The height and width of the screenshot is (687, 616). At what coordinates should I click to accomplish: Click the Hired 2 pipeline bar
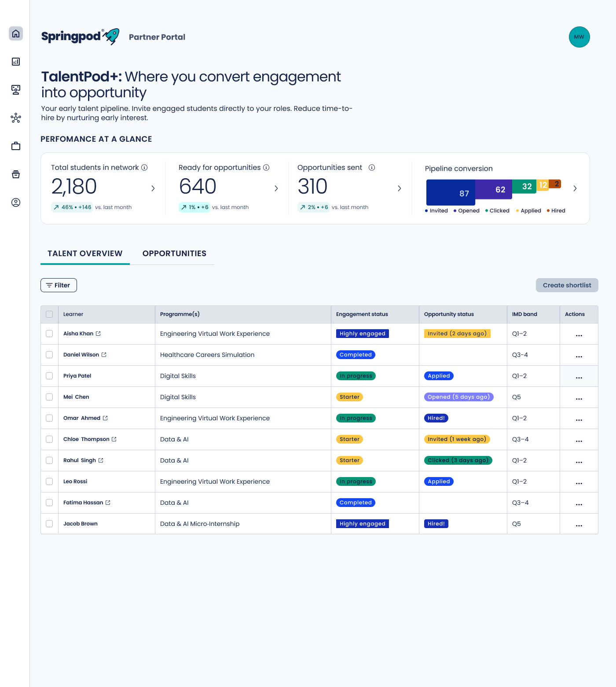click(555, 184)
